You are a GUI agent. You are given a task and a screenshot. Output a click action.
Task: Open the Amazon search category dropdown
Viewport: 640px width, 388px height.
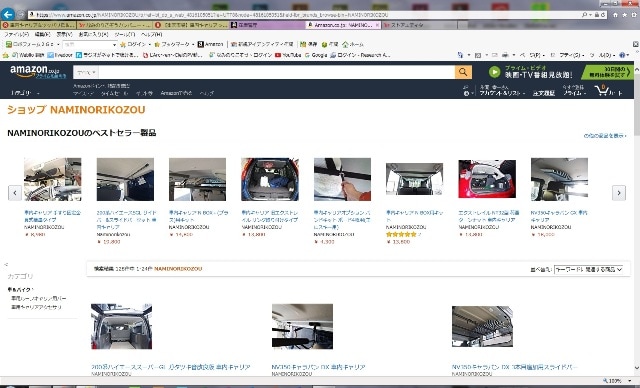pos(86,72)
